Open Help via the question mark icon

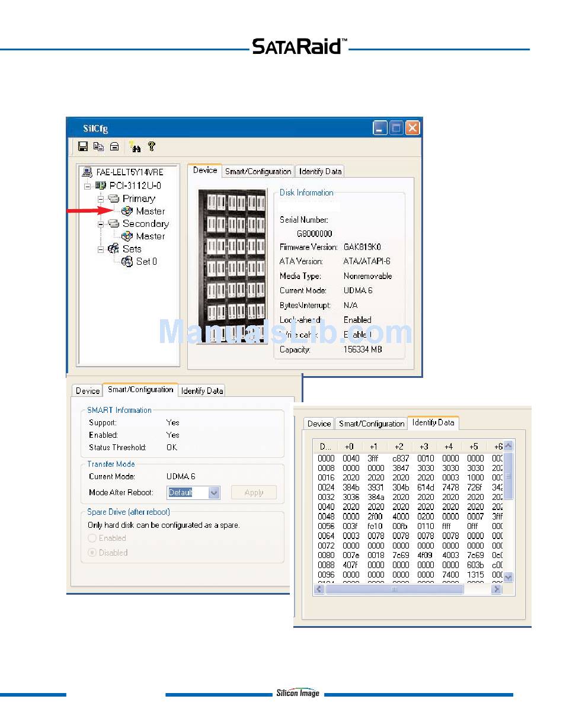(x=151, y=146)
